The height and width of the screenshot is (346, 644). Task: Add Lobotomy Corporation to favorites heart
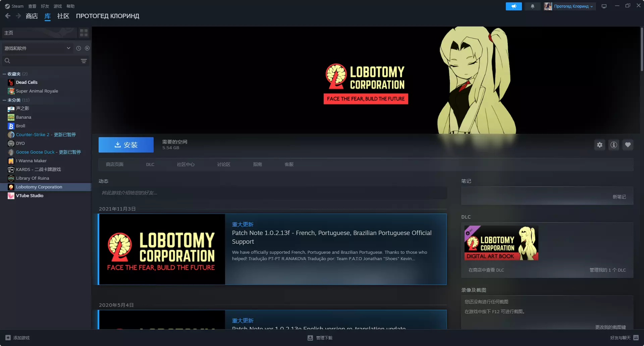pyautogui.click(x=628, y=145)
